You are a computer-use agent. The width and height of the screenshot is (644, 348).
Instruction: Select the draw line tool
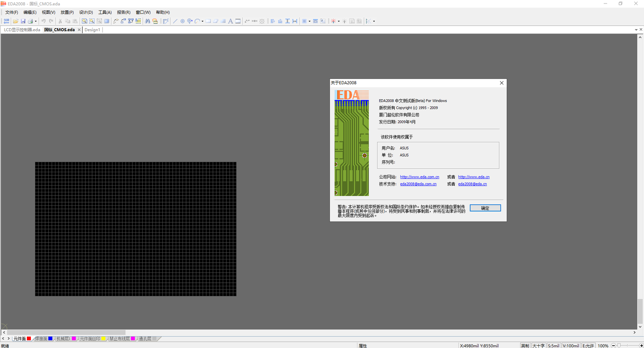click(175, 21)
